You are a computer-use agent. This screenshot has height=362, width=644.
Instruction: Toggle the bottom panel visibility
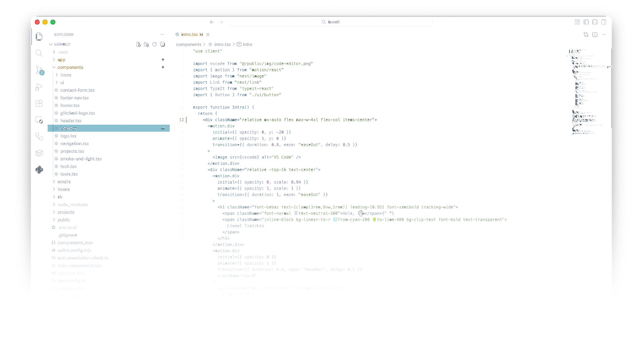(595, 22)
